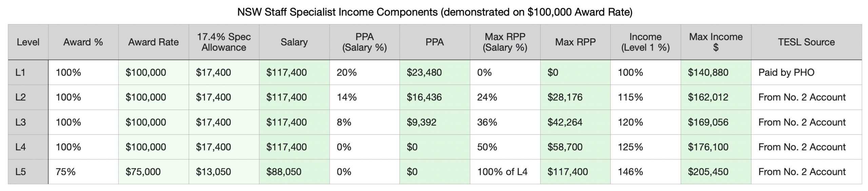Select the $140,880 max income cell
Screen dimensions: 868x191
(708, 72)
